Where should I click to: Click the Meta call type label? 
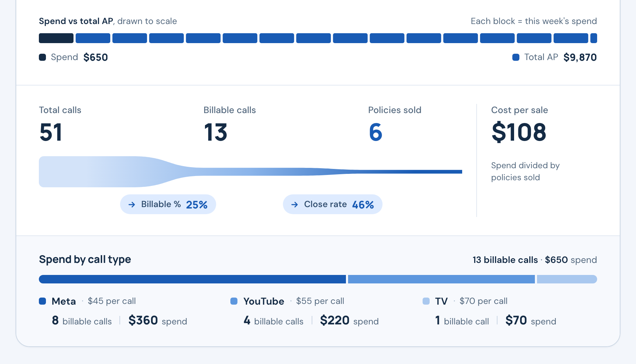click(64, 301)
